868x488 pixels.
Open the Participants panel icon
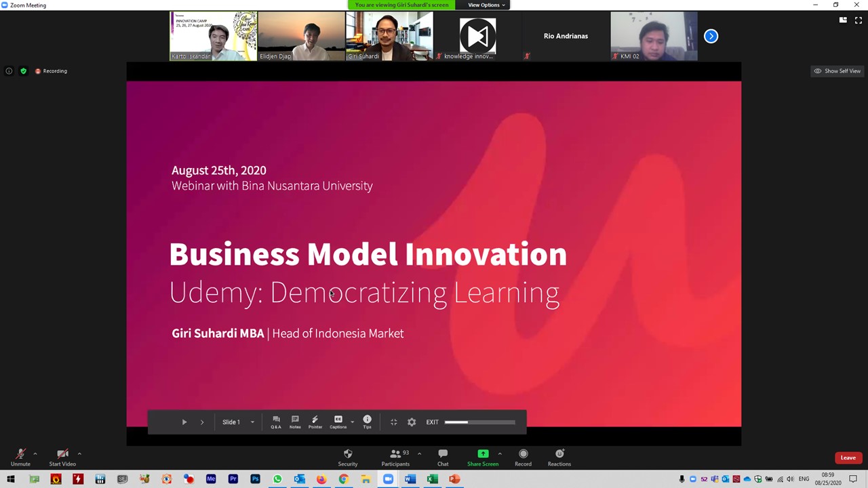pyautogui.click(x=395, y=454)
